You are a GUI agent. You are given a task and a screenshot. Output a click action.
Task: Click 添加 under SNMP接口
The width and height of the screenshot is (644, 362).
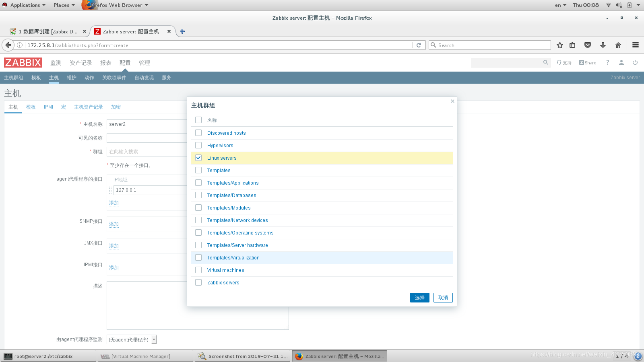pyautogui.click(x=114, y=224)
